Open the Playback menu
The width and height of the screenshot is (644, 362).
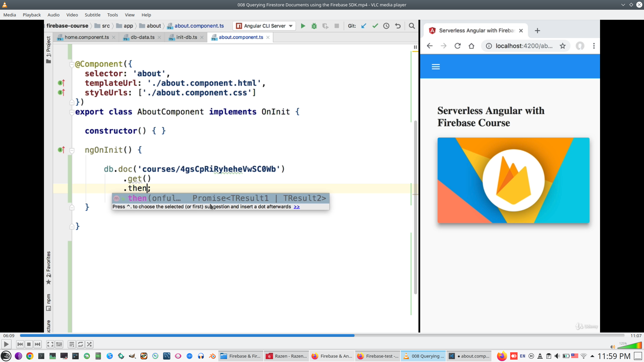(x=32, y=15)
